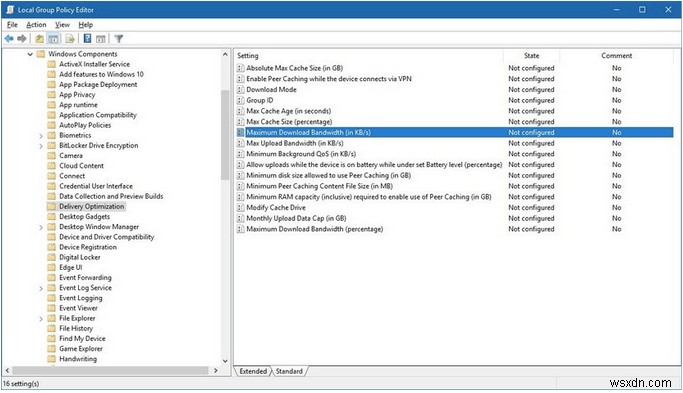Image resolution: width=683 pixels, height=393 pixels.
Task: Click the Modify Cache Drive policy icon
Action: coord(240,207)
